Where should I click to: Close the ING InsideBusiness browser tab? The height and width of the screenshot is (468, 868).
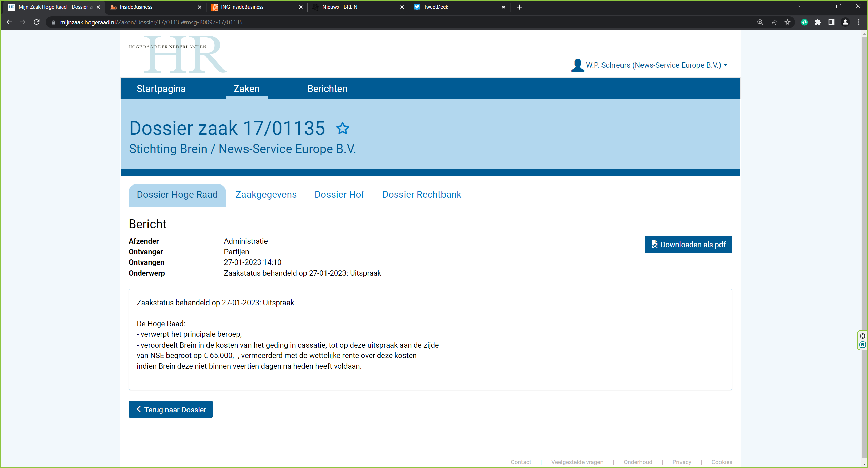click(x=301, y=7)
